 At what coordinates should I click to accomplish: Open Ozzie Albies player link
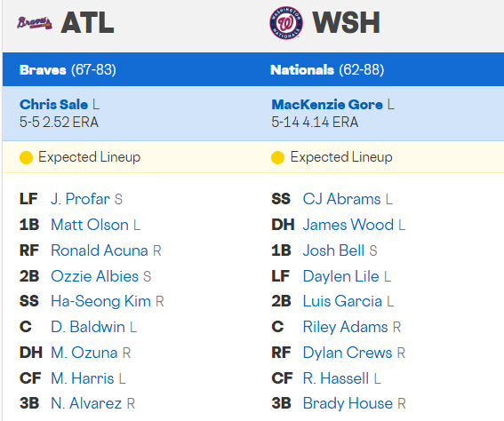tap(94, 276)
